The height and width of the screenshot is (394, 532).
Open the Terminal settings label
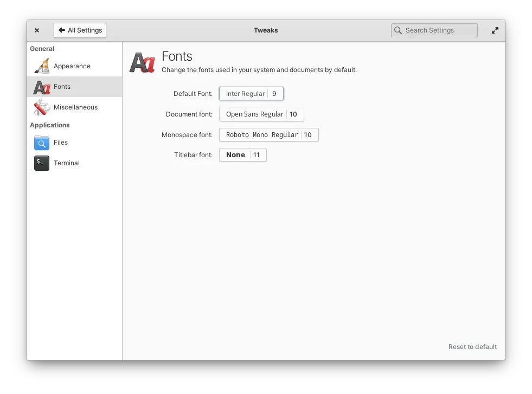[x=67, y=163]
